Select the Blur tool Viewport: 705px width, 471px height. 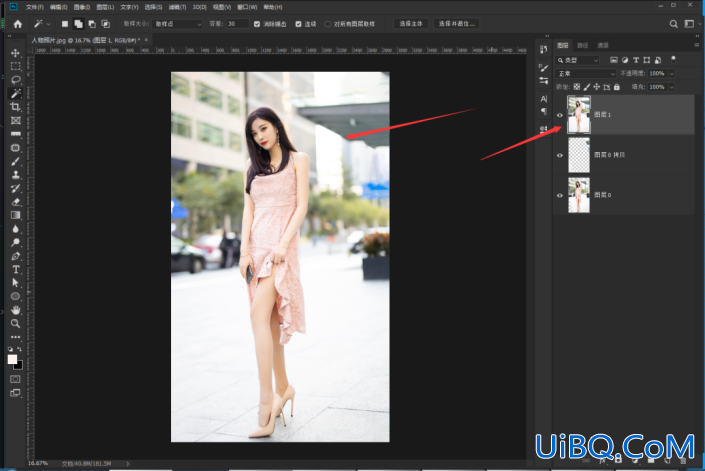point(15,229)
